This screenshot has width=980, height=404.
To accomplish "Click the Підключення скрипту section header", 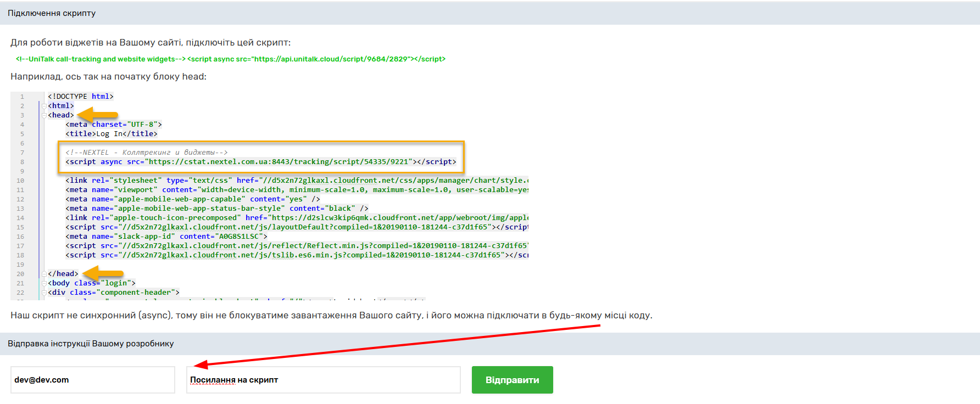I will point(52,13).
